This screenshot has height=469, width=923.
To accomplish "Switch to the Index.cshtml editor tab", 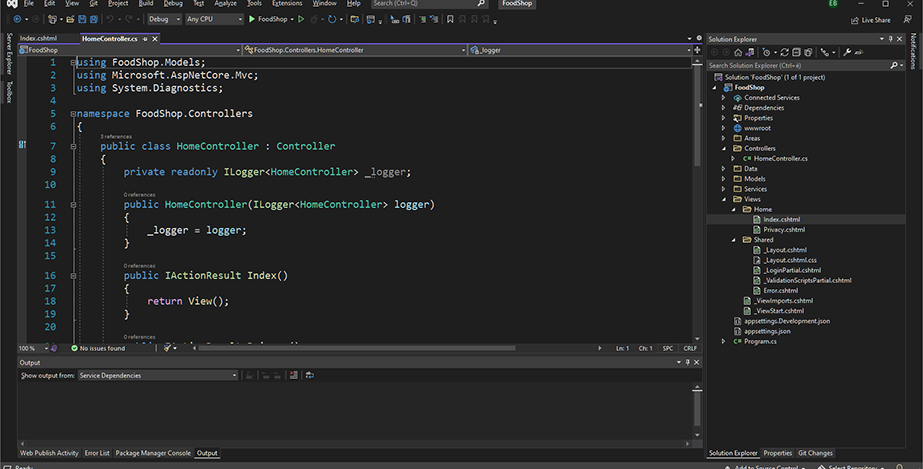I will click(x=39, y=38).
